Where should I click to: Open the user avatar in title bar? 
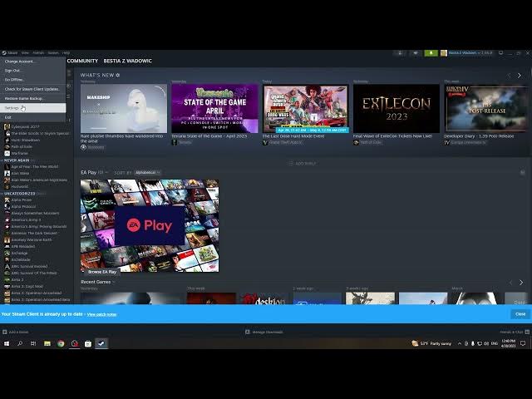(x=444, y=53)
